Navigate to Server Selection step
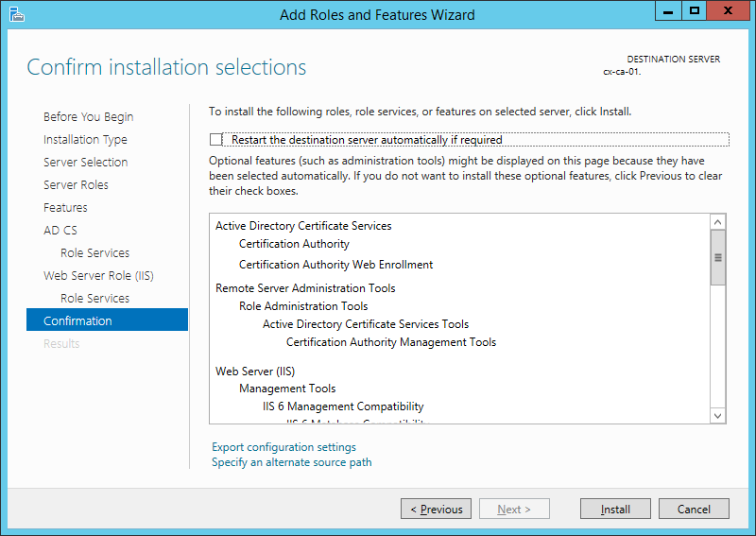The width and height of the screenshot is (756, 536). (x=85, y=163)
